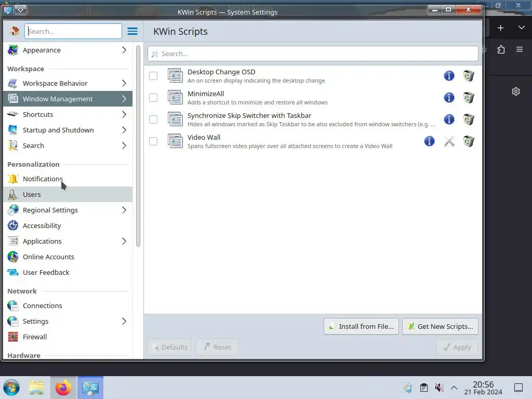Image resolution: width=532 pixels, height=399 pixels.
Task: Show info for Synchronize Skip Switcher script
Action: pyautogui.click(x=449, y=119)
